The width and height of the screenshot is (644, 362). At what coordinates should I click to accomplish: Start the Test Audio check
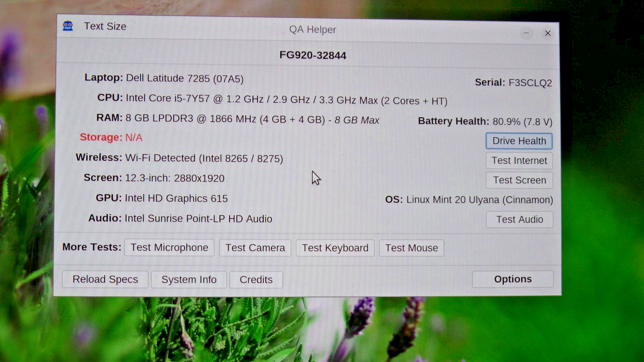click(519, 220)
